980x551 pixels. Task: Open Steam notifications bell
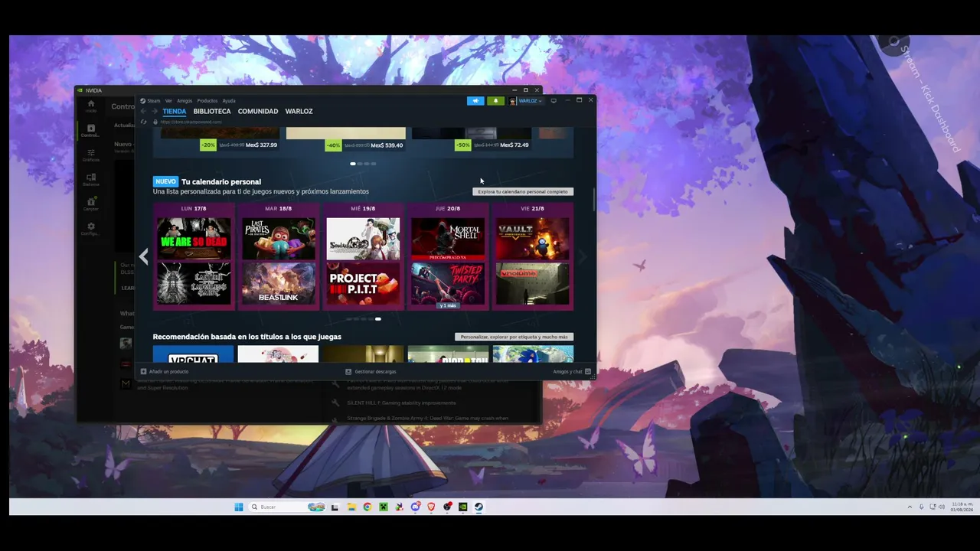pos(495,101)
